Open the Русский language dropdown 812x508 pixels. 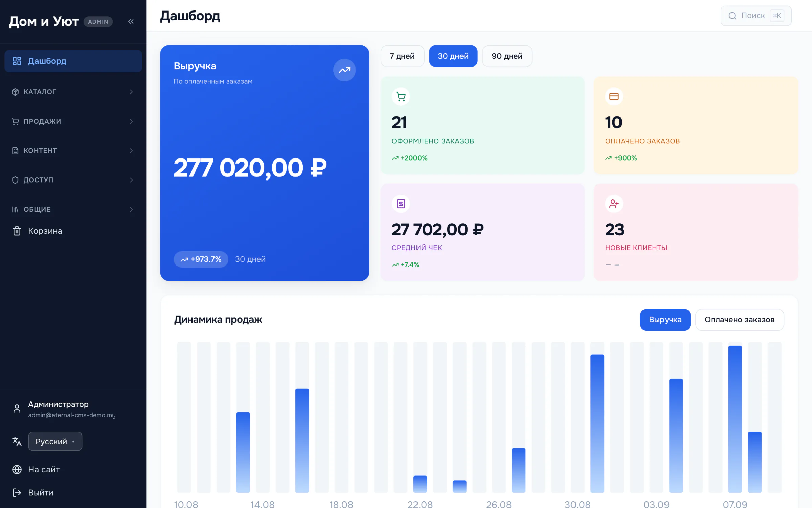tap(55, 441)
